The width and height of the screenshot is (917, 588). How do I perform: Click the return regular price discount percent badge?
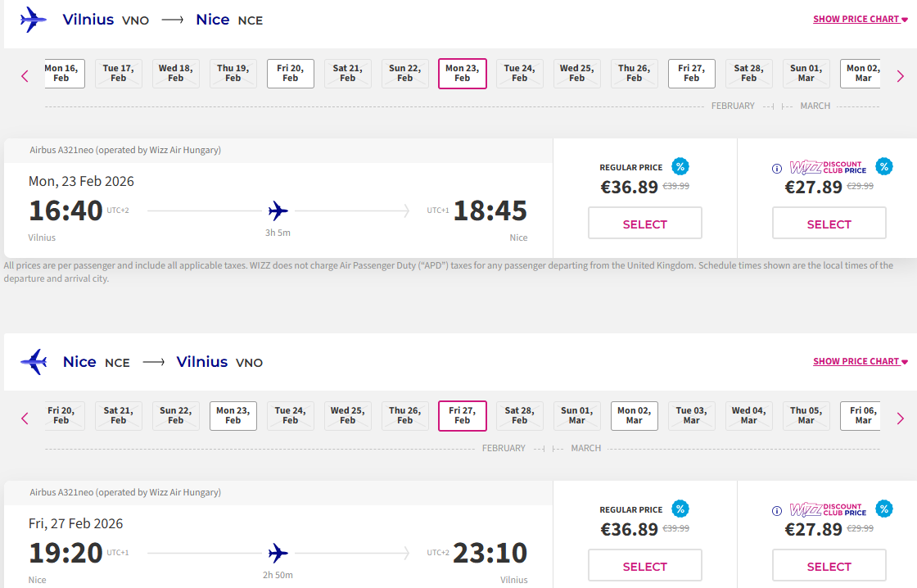[680, 509]
